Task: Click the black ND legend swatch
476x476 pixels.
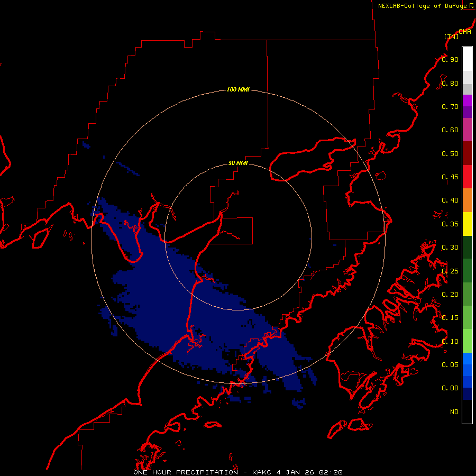Action: coord(467,411)
